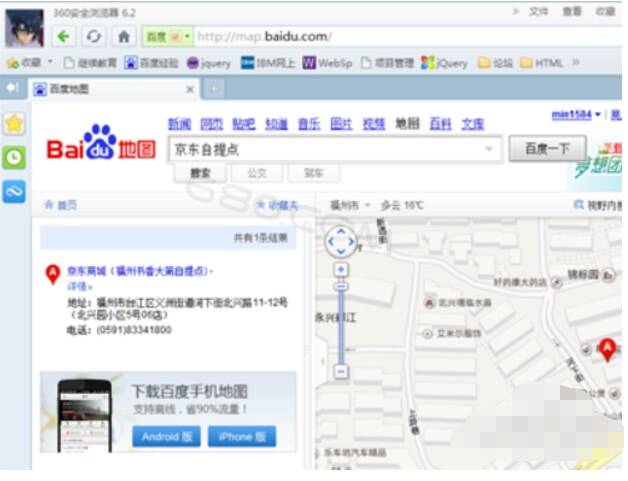The image size is (628, 481).
Task: Toggle the sidebar collapse button left of tabs
Action: [x=13, y=88]
